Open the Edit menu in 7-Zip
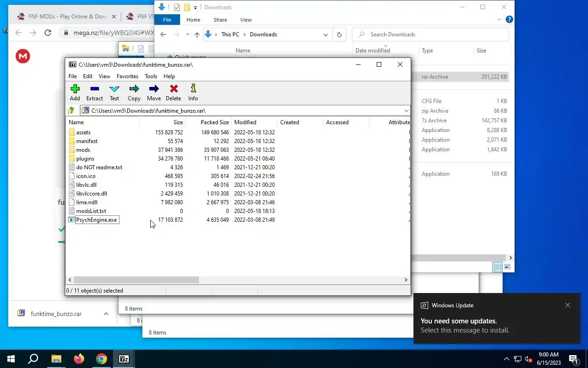Image resolution: width=588 pixels, height=368 pixels. click(x=88, y=76)
